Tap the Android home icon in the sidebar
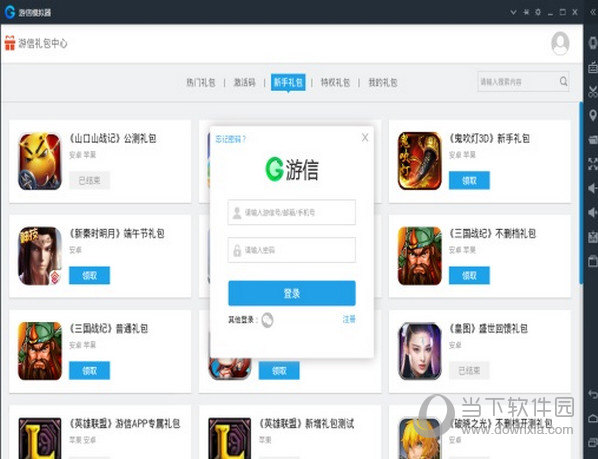 point(593,418)
